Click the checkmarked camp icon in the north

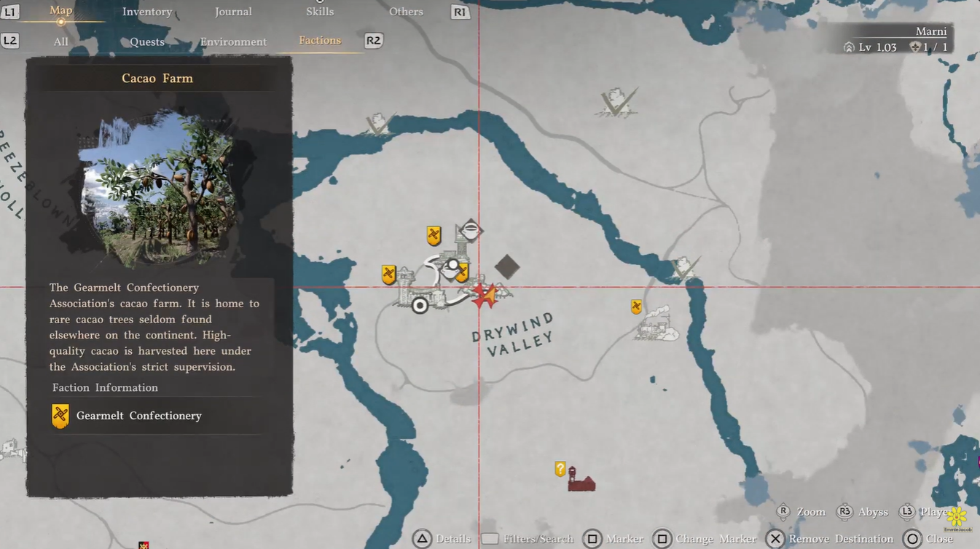pos(616,103)
